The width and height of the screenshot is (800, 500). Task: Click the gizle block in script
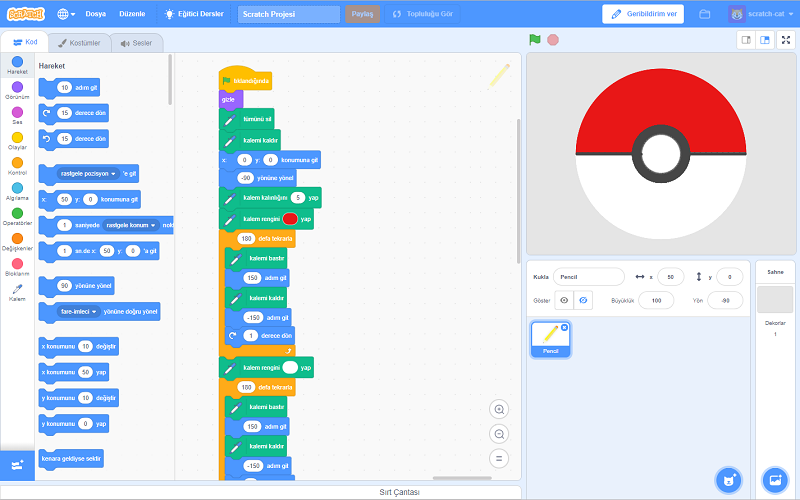(231, 99)
